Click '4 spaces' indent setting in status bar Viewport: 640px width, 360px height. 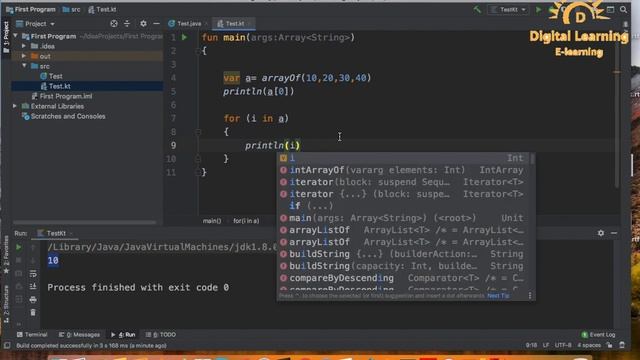[589, 345]
